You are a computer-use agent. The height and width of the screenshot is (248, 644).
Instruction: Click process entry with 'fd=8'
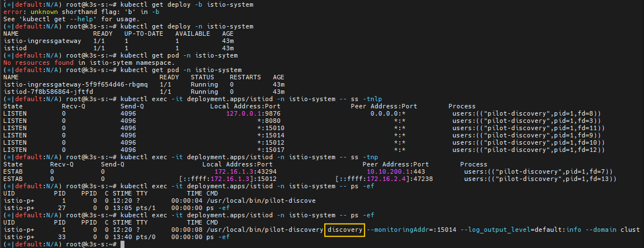[527, 113]
